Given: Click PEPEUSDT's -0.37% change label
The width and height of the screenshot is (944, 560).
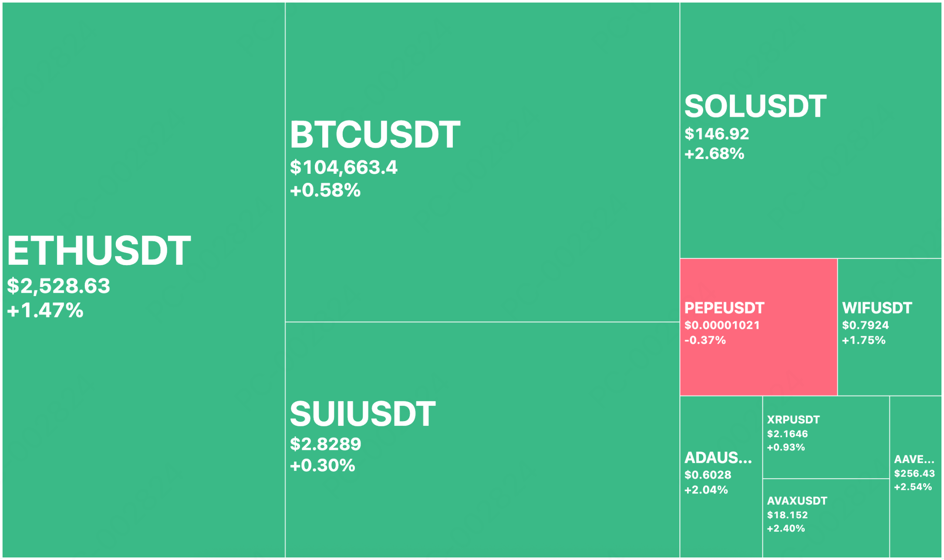Looking at the screenshot, I should click(x=705, y=340).
